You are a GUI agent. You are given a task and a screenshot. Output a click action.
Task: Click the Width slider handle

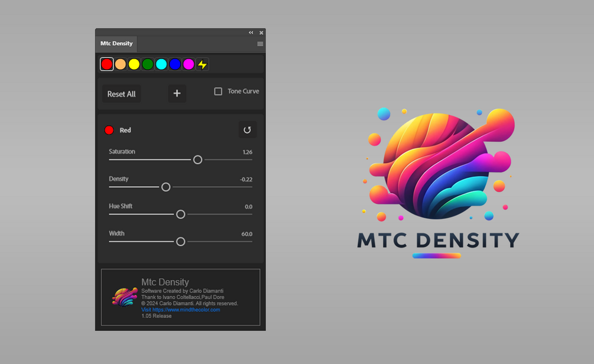181,242
